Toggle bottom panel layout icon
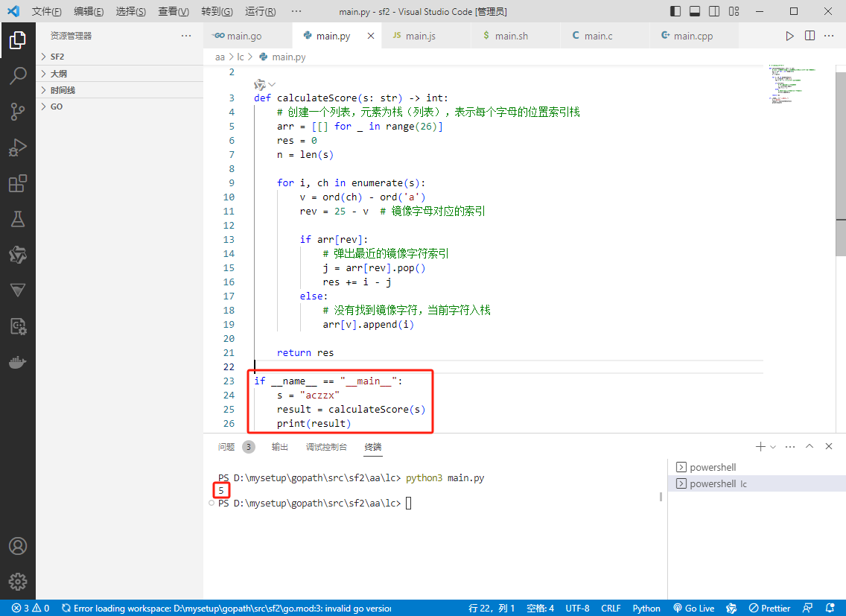 (694, 11)
